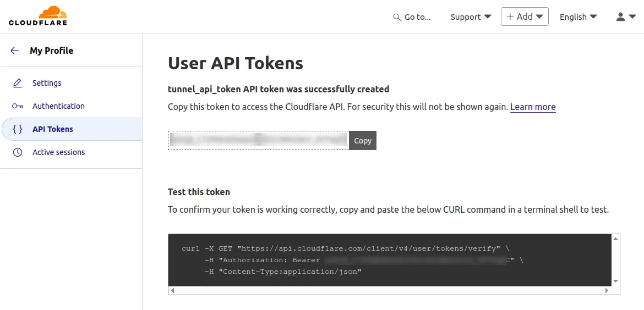Click the Authentication key icon
Image resolution: width=644 pixels, height=310 pixels.
18,106
